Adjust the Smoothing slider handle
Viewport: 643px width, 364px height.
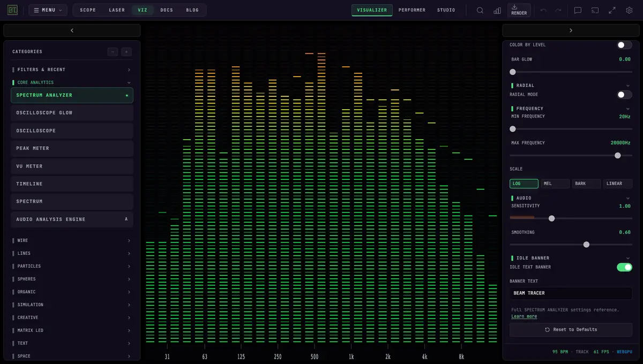(586, 245)
